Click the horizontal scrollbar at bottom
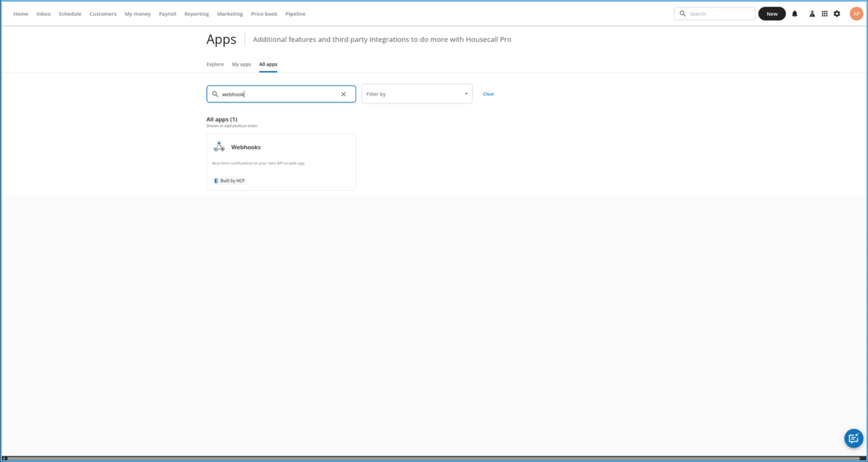 (434, 458)
